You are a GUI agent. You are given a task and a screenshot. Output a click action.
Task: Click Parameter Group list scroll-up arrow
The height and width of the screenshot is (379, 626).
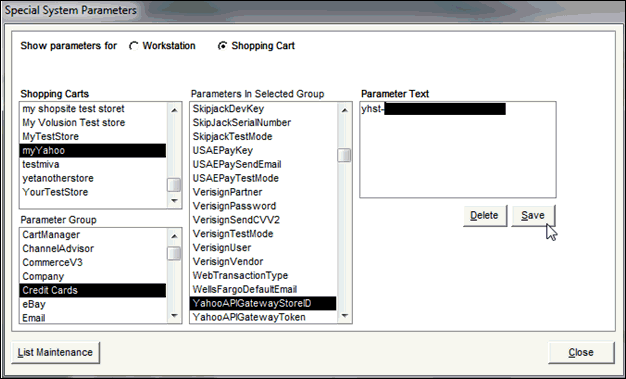(x=174, y=236)
